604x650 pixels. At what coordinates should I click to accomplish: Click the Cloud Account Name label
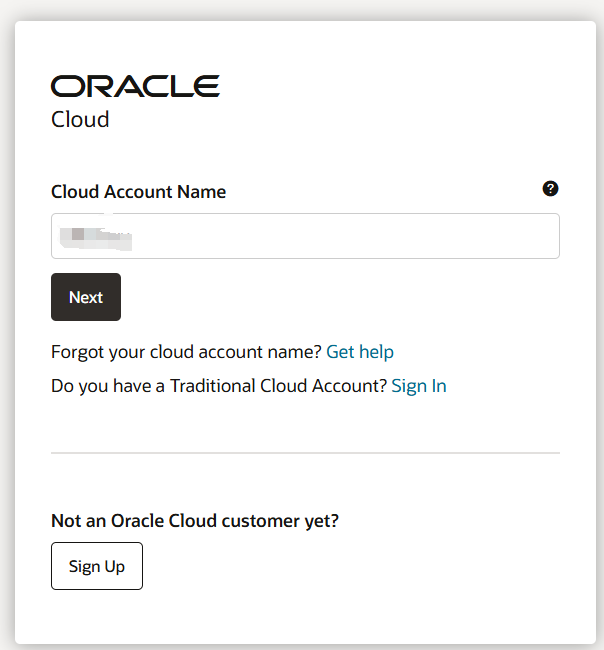(x=138, y=192)
